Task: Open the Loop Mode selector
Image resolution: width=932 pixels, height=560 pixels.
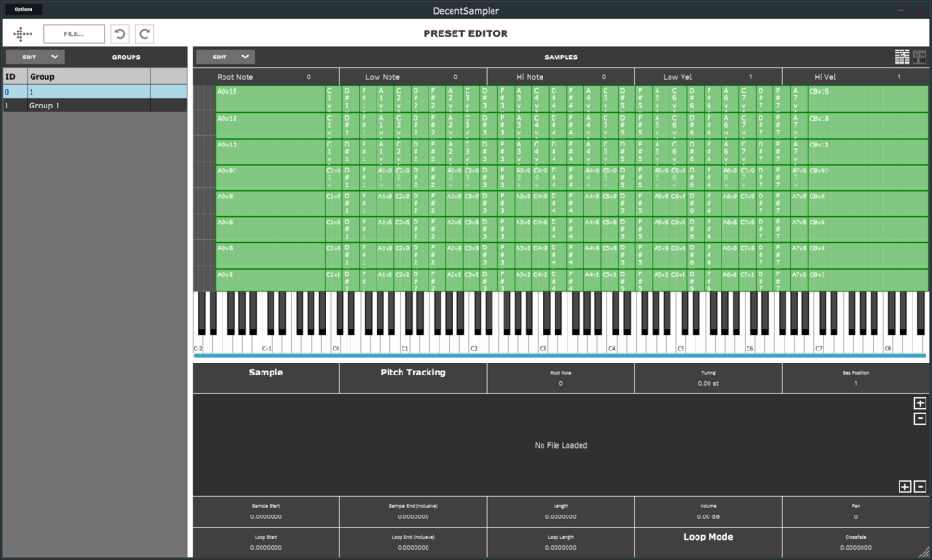Action: click(x=708, y=542)
